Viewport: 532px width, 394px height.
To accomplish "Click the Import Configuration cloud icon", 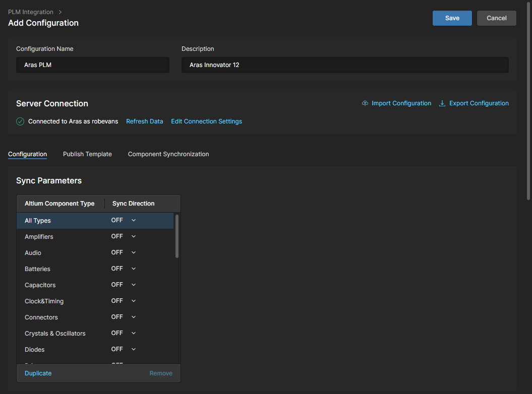I will 365,103.
